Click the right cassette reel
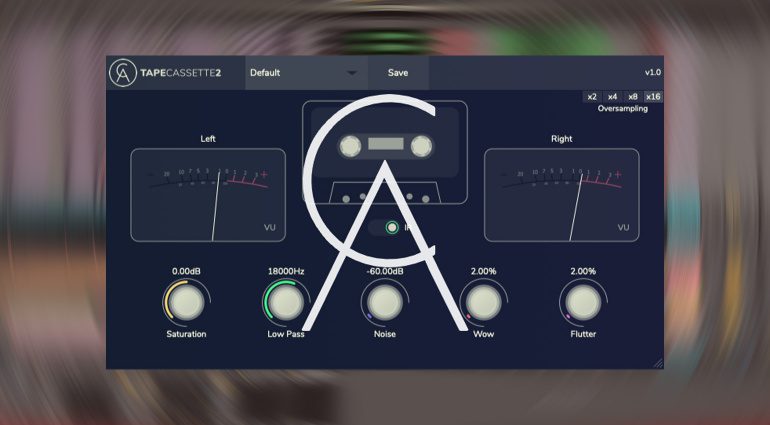Viewport: 770px width, 425px height. (422, 146)
